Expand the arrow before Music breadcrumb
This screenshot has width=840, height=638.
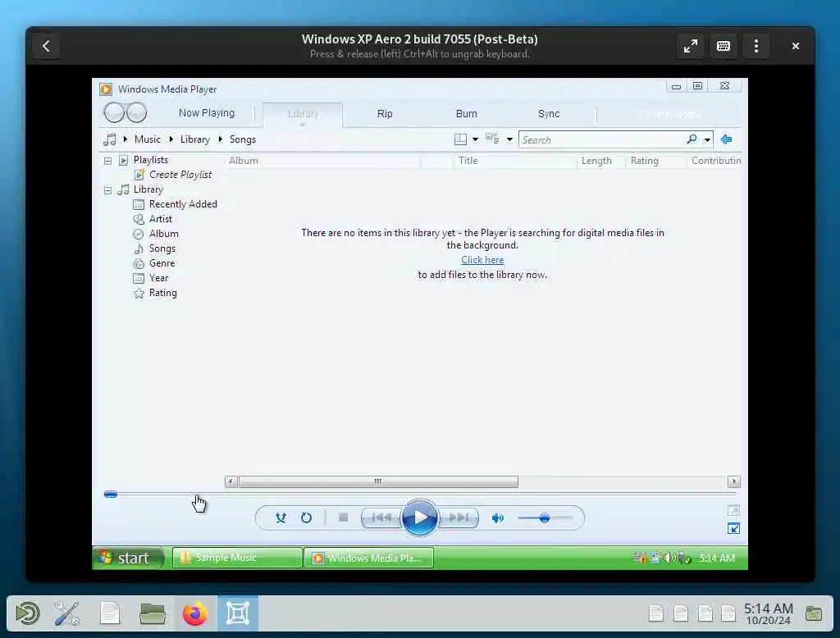(x=126, y=139)
